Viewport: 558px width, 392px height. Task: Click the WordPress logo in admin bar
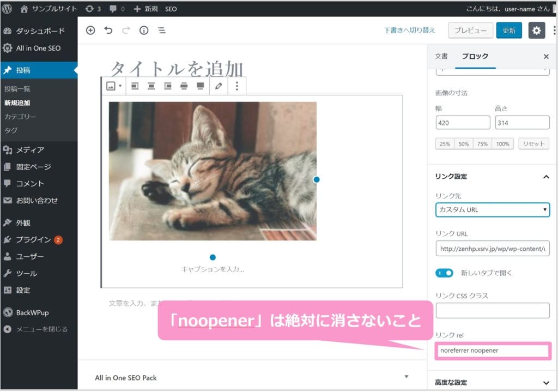[7, 9]
